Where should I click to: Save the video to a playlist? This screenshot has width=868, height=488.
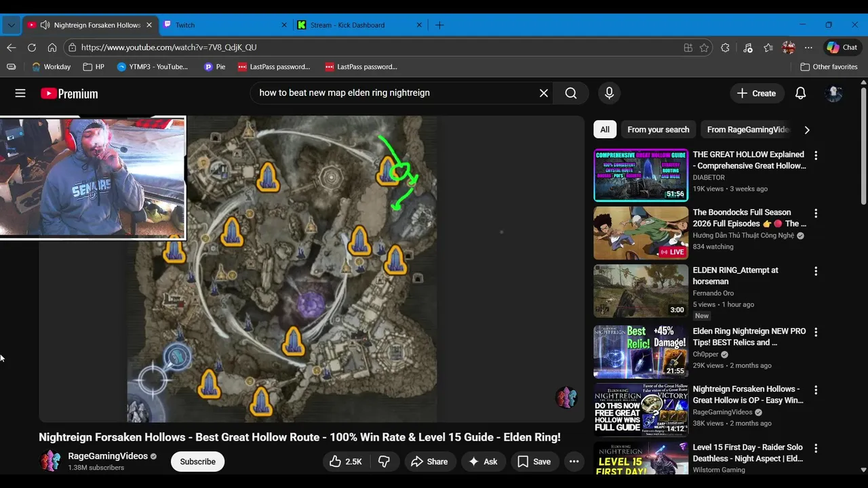coord(534,462)
